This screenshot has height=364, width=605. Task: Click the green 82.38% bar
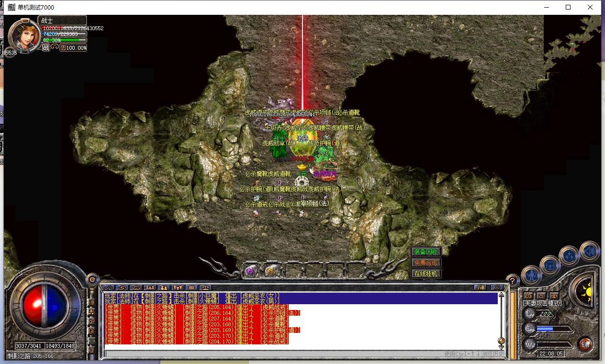point(64,40)
